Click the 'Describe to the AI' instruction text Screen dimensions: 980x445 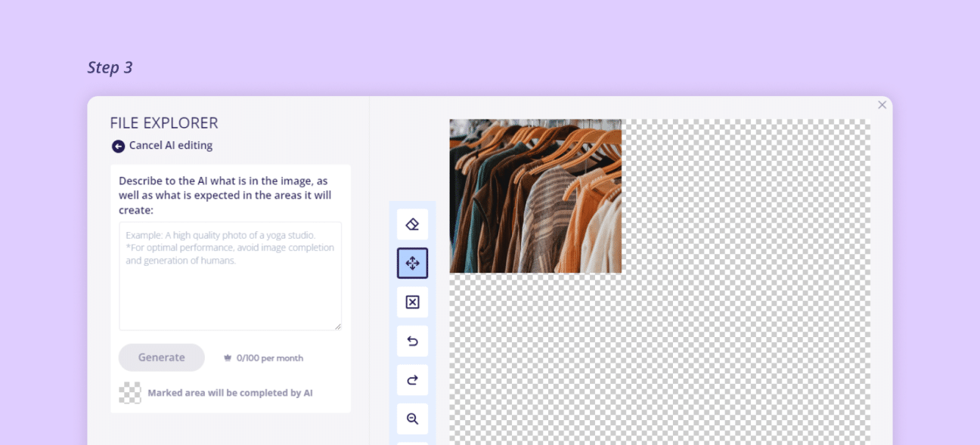tap(225, 195)
